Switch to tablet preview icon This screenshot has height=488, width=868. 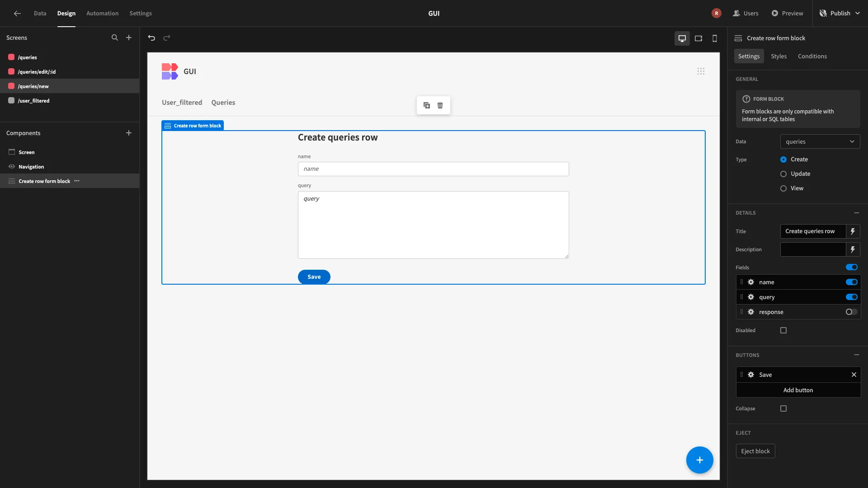[698, 38]
